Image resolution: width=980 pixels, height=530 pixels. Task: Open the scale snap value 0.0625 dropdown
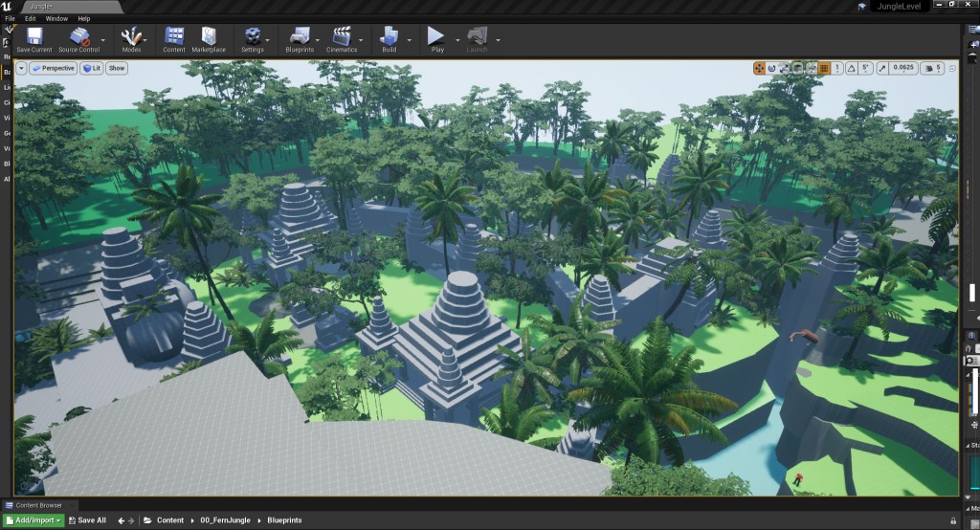click(x=902, y=68)
